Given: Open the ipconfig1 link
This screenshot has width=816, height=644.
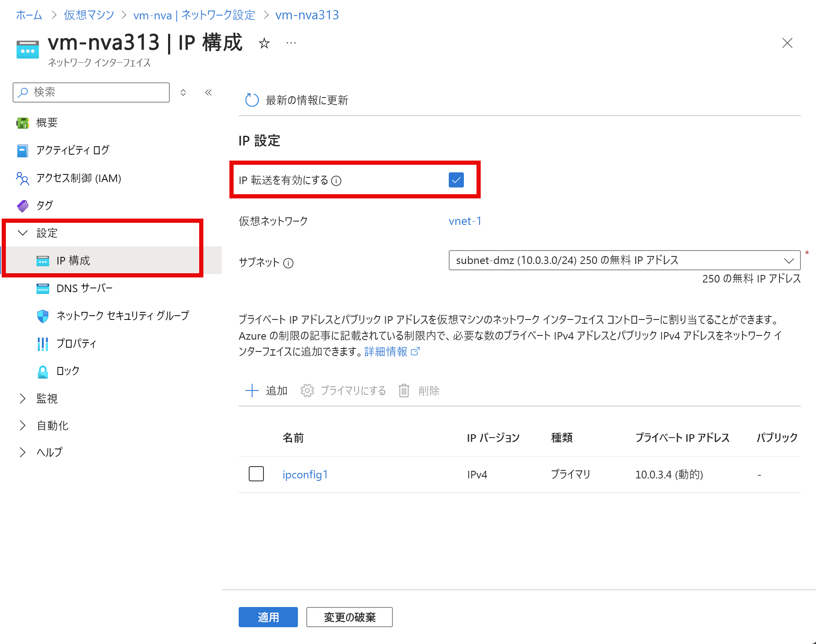Looking at the screenshot, I should [x=305, y=475].
